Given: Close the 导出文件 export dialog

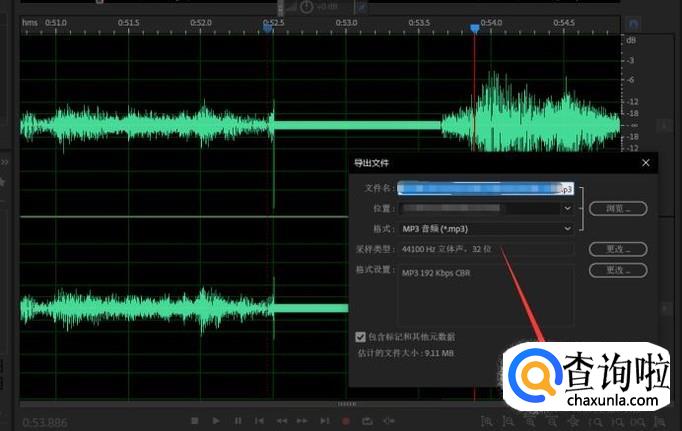Looking at the screenshot, I should coord(645,162).
